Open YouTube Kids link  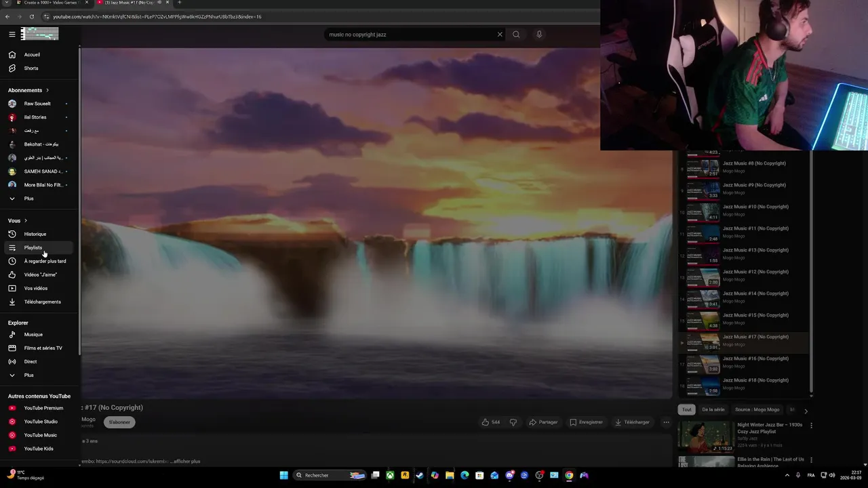tap(39, 449)
